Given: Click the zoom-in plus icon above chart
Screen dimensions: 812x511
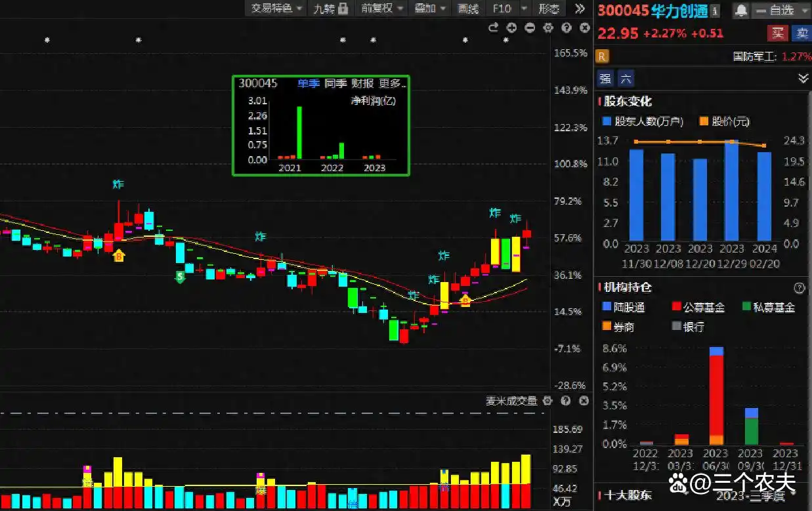Looking at the screenshot, I should (512, 28).
